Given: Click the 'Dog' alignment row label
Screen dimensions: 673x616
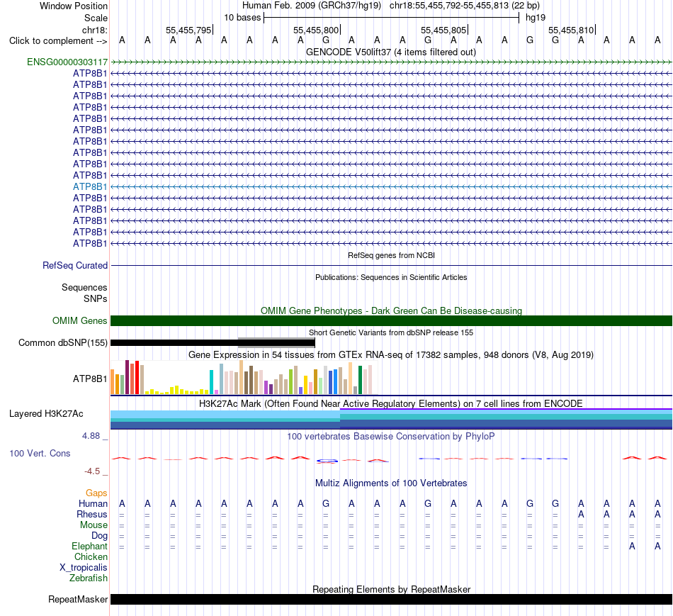Looking at the screenshot, I should (x=99, y=536).
